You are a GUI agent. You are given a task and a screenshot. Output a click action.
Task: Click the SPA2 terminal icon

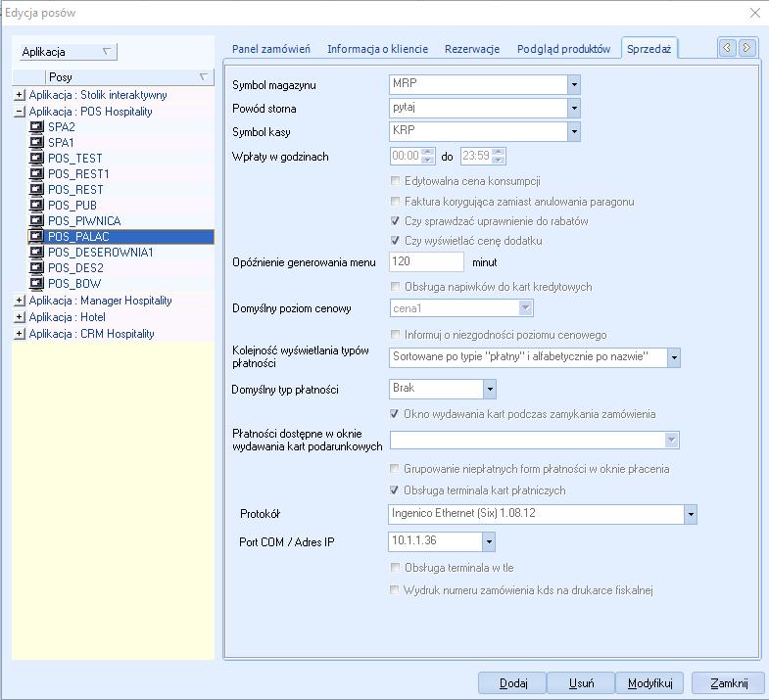click(x=36, y=127)
